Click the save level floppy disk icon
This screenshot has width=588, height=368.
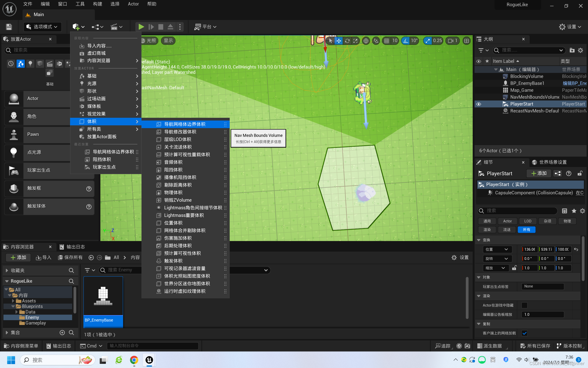click(9, 27)
